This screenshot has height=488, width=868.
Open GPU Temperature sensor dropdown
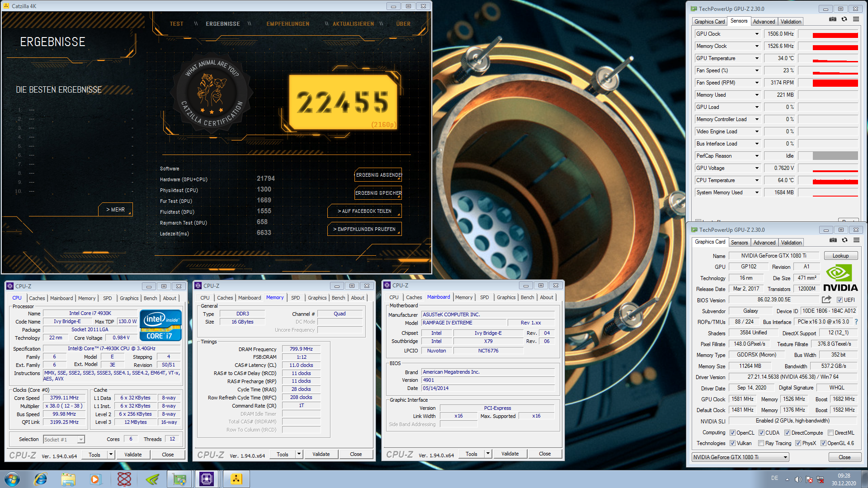757,58
